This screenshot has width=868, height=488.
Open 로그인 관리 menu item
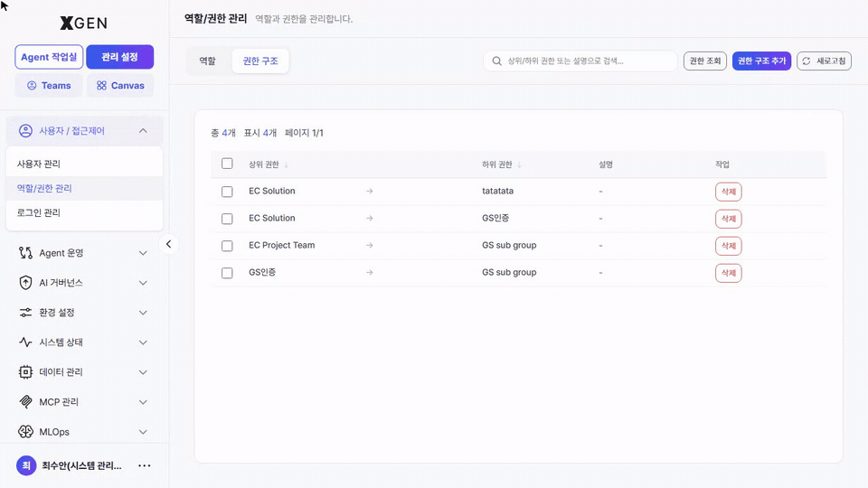84,212
